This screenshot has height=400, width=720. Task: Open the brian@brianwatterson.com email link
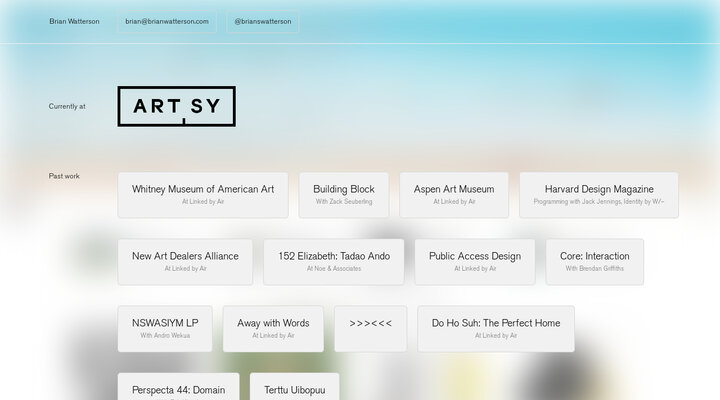[x=167, y=21]
